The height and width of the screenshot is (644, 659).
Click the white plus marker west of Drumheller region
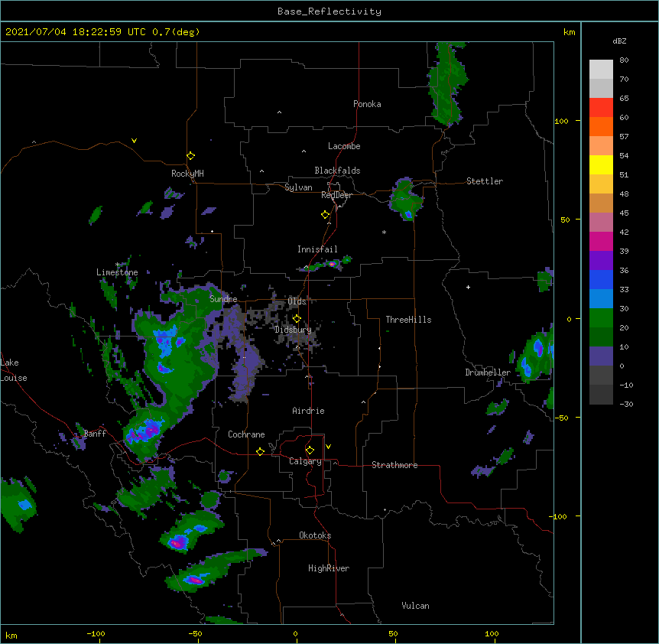(x=468, y=287)
